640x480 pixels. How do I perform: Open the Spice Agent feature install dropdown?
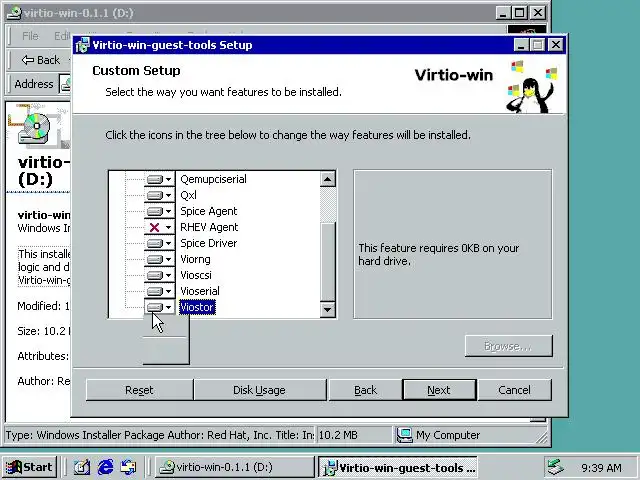click(x=160, y=211)
